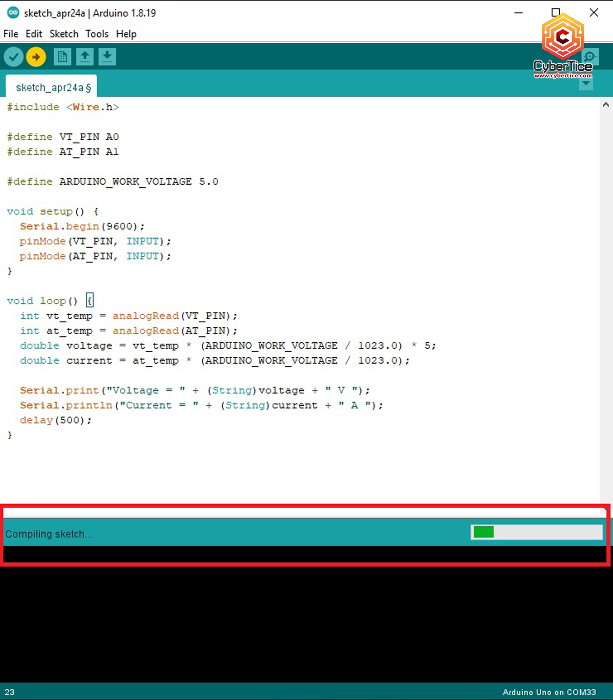Click the Serial.print Voltage line
The image size is (613, 700).
tap(195, 390)
